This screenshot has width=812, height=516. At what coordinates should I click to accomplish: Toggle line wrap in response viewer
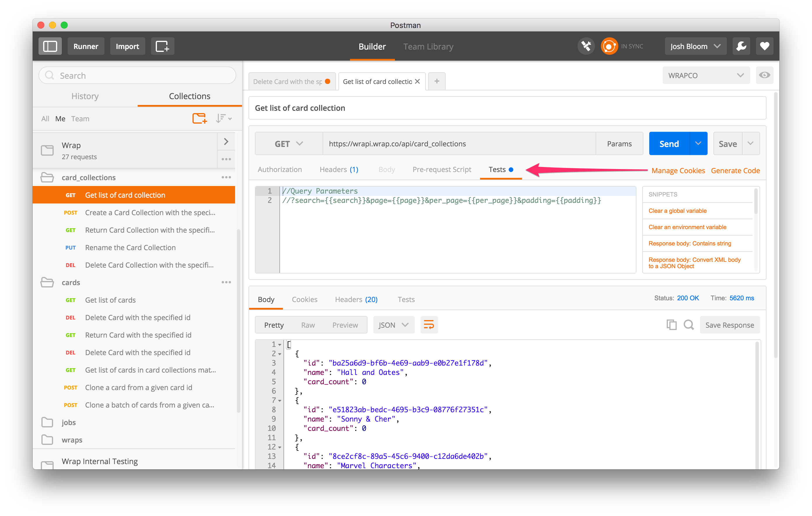click(429, 324)
